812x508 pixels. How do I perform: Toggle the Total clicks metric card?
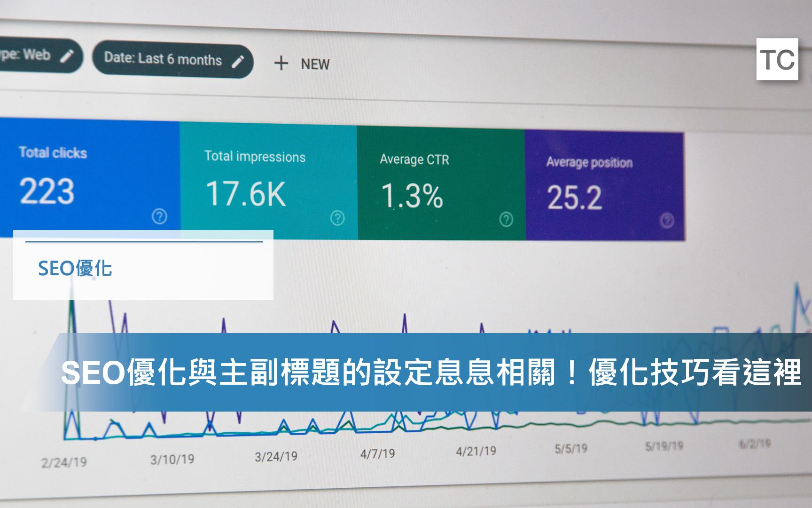click(x=90, y=176)
